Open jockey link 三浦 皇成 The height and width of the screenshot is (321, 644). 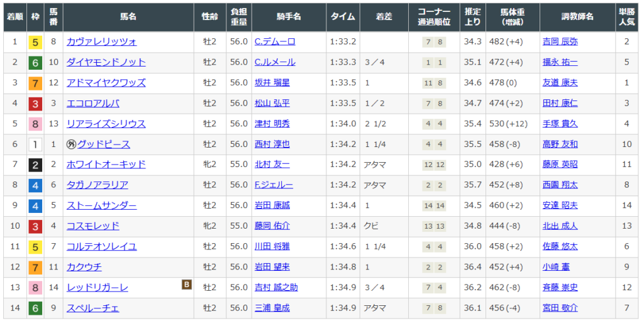point(272,308)
